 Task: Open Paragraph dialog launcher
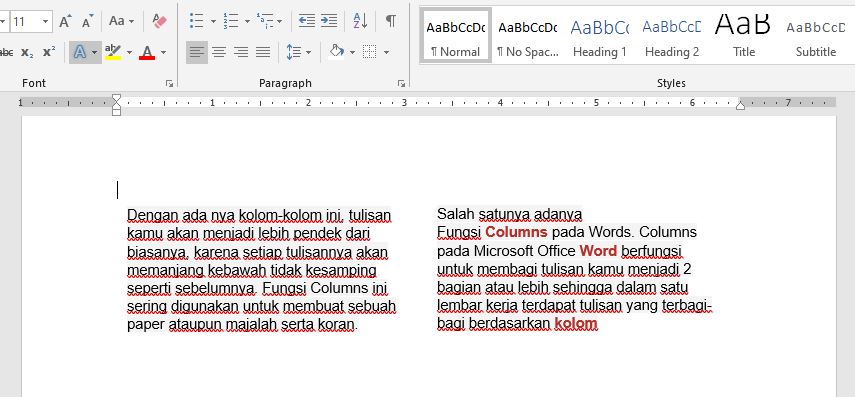click(401, 83)
